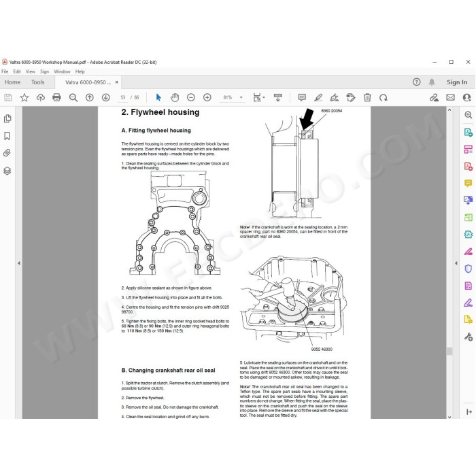Click the page number field showing 53

(122, 97)
